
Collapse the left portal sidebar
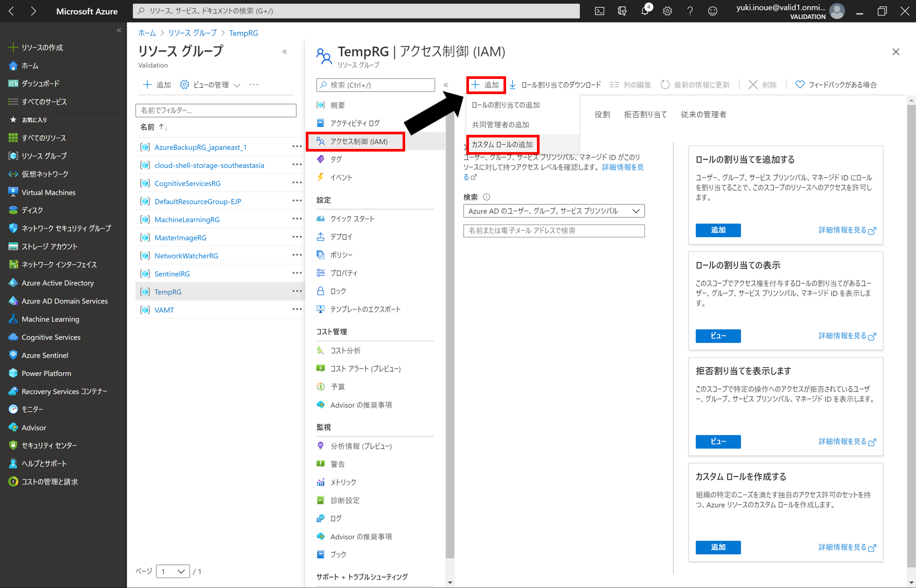point(119,30)
